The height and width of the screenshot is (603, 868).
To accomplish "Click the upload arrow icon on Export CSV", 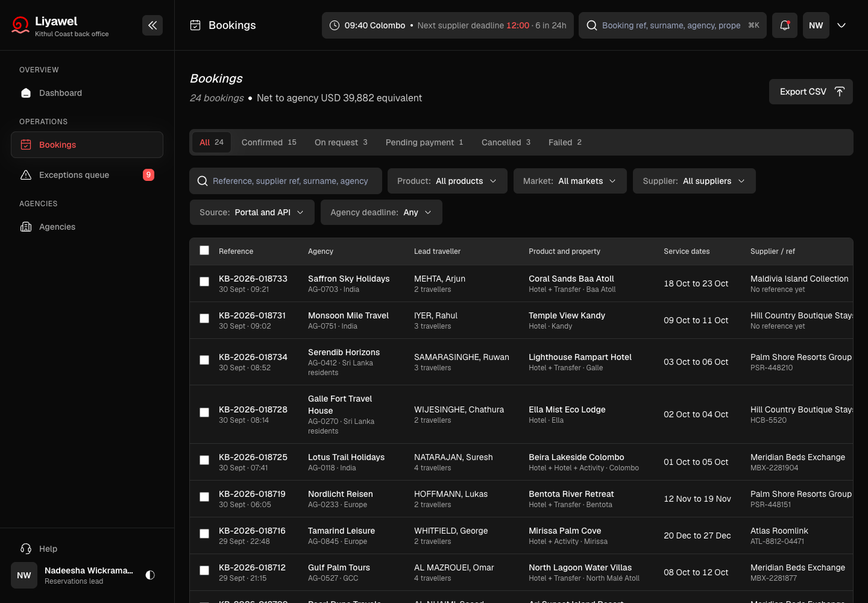I will pos(840,92).
